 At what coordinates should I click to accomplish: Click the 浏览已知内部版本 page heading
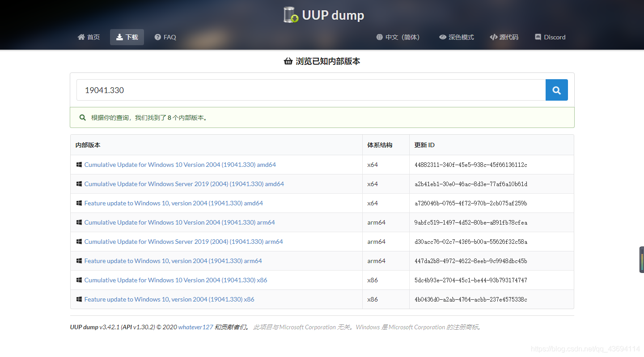tap(322, 61)
